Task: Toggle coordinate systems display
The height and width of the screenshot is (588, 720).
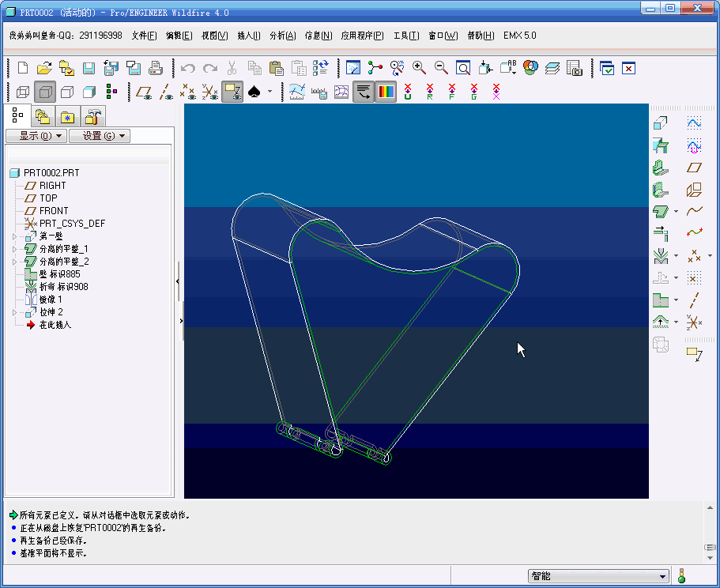Action: pyautogui.click(x=209, y=92)
